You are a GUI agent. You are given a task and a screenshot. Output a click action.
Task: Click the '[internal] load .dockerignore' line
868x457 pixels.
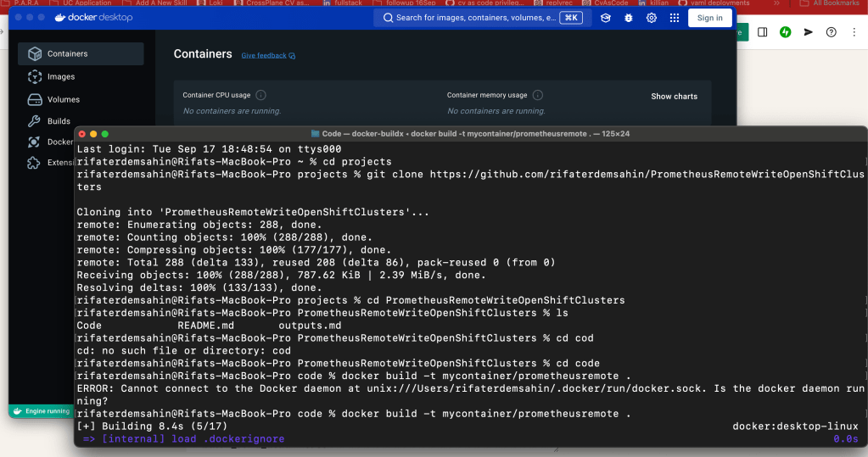point(184,439)
